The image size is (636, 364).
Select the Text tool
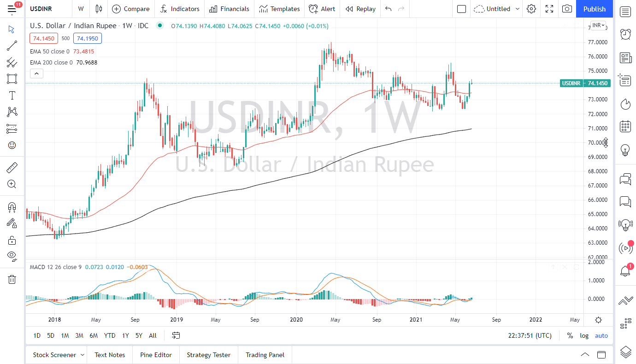tap(12, 95)
